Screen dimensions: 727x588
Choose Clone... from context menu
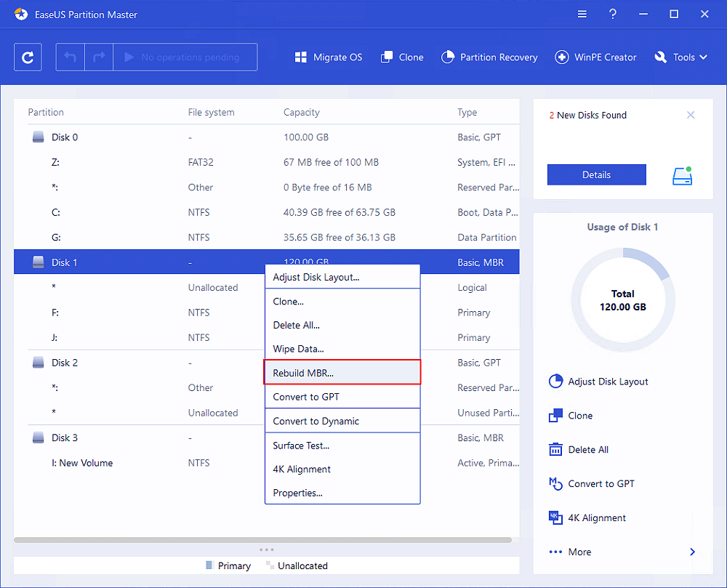coord(342,301)
